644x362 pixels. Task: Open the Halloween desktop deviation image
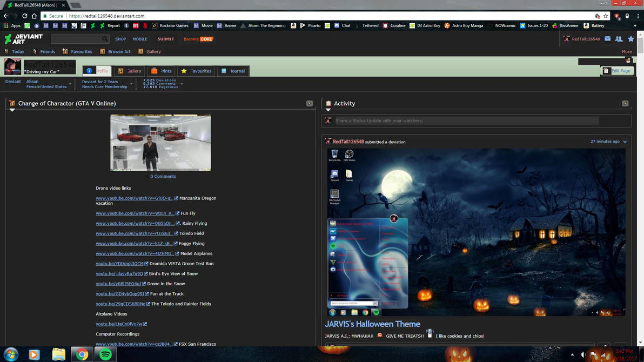tap(476, 232)
